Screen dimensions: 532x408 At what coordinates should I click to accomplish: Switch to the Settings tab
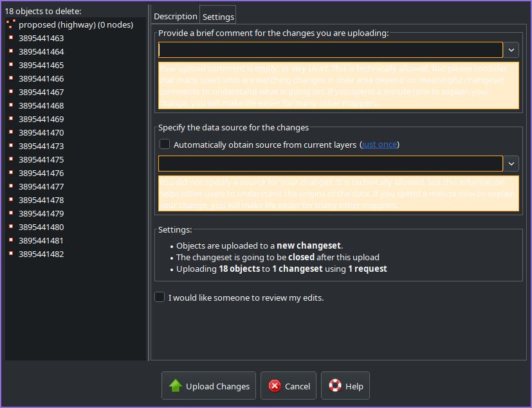(218, 17)
